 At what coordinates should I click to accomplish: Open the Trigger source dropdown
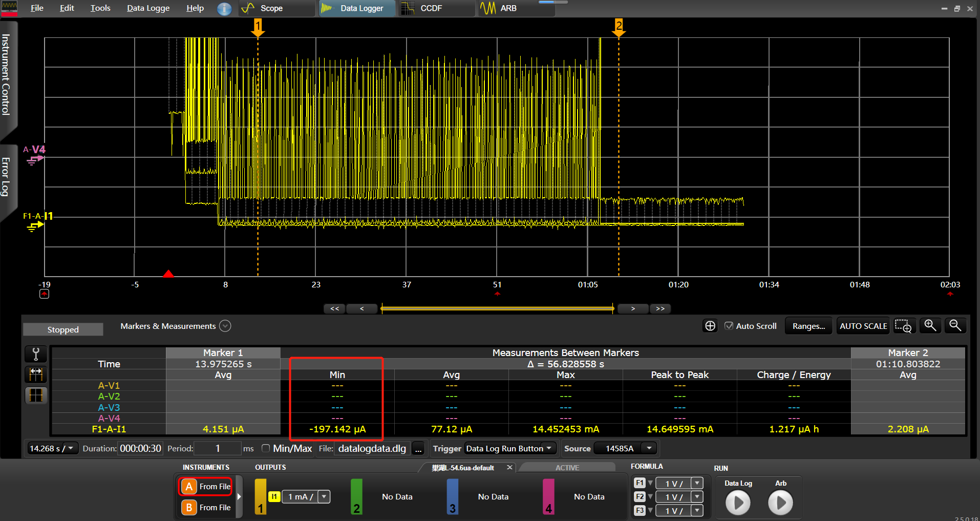tap(510, 449)
